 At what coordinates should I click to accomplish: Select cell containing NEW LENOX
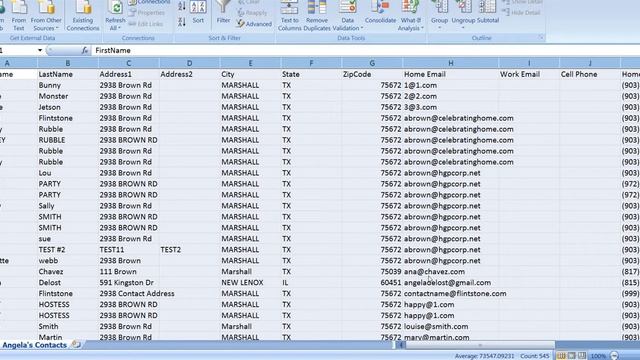pyautogui.click(x=250, y=283)
